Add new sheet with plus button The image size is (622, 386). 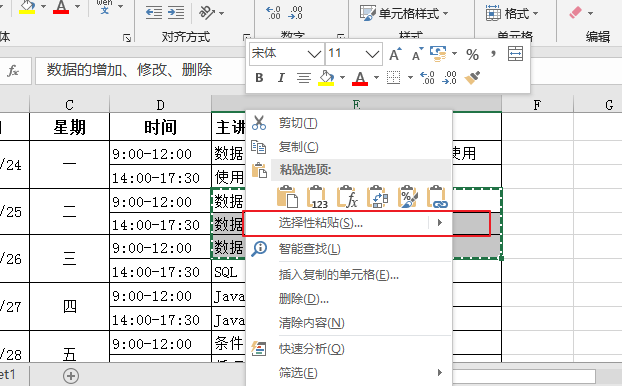tap(71, 376)
